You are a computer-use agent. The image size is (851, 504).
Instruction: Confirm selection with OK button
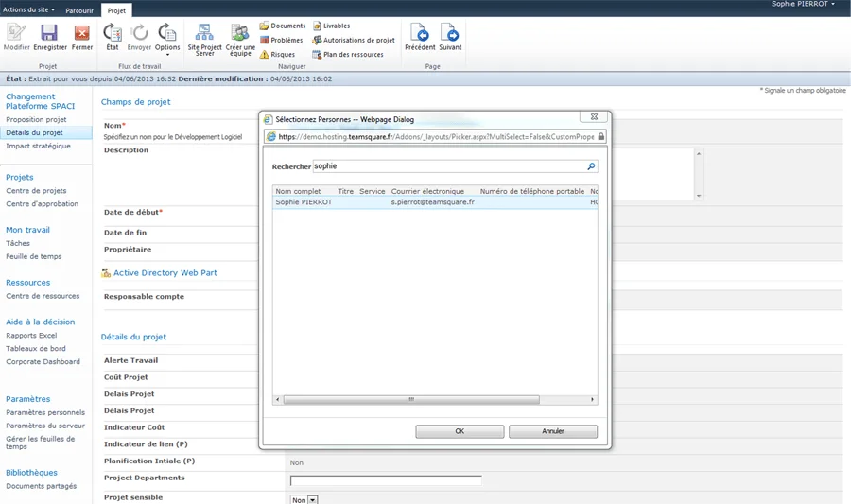tap(460, 431)
